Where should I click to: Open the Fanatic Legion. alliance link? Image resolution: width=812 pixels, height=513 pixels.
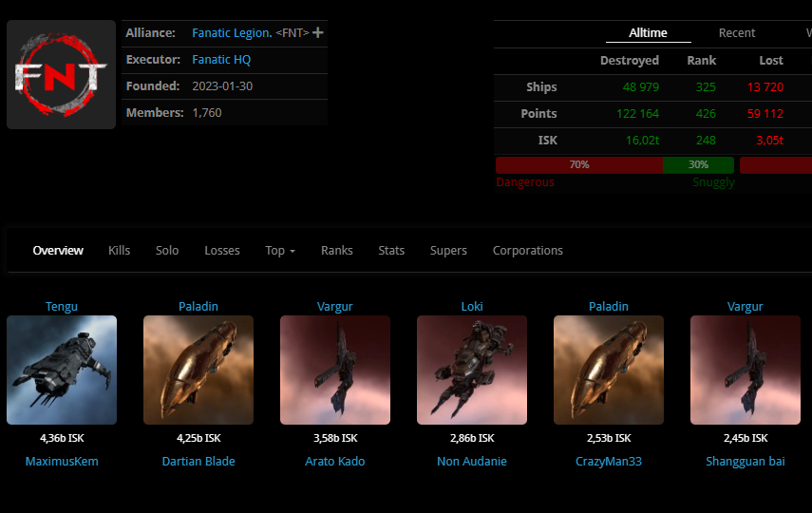tap(231, 33)
